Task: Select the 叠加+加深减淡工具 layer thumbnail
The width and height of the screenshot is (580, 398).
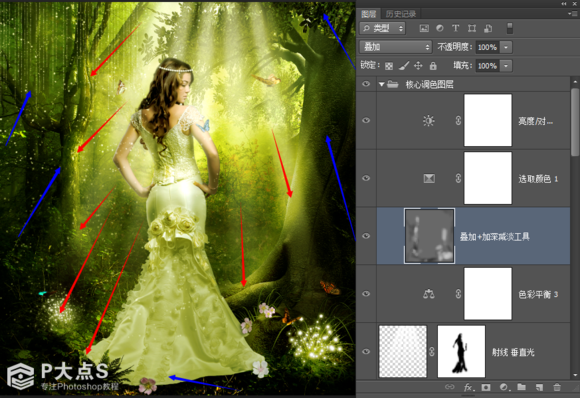Action: 429,236
